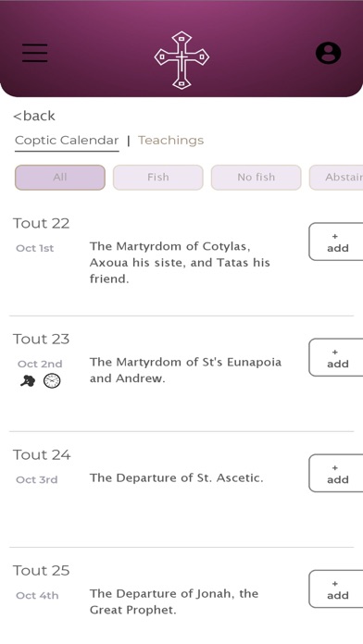Image resolution: width=363 pixels, height=644 pixels.
Task: Select the All filter chip
Action: coord(60,178)
